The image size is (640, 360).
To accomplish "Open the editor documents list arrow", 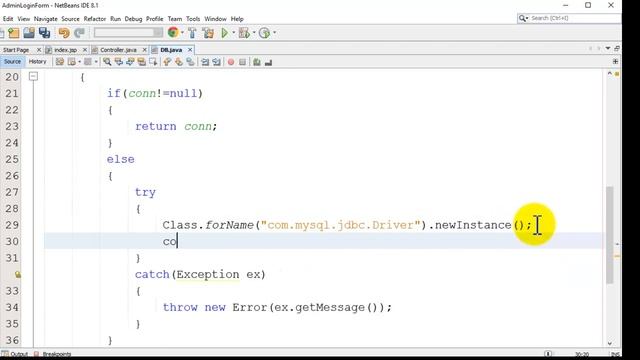I will click(x=608, y=49).
